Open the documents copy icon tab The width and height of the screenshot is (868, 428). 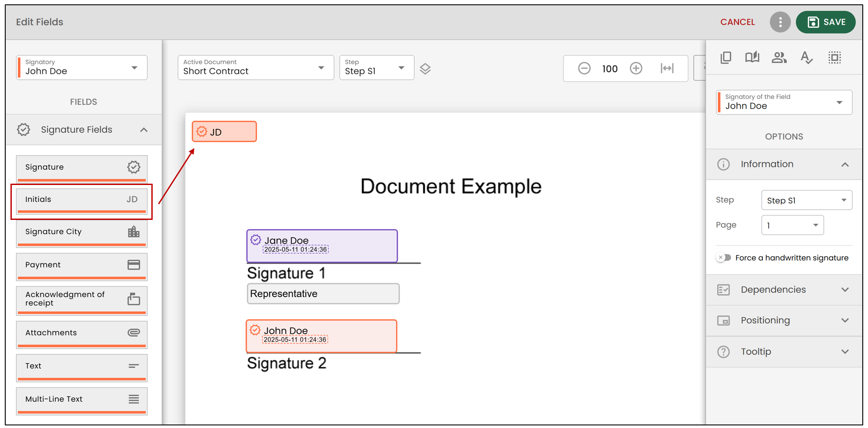click(x=726, y=58)
